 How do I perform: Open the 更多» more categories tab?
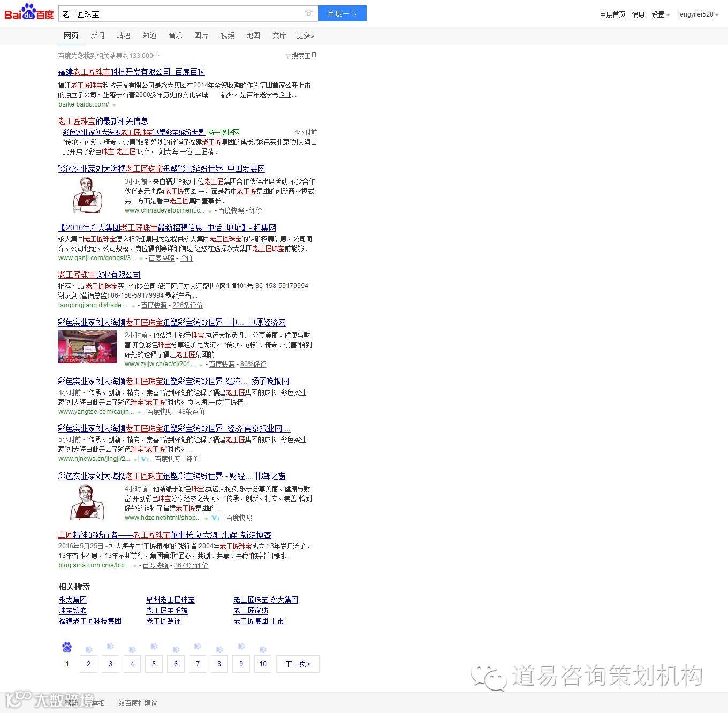point(306,35)
